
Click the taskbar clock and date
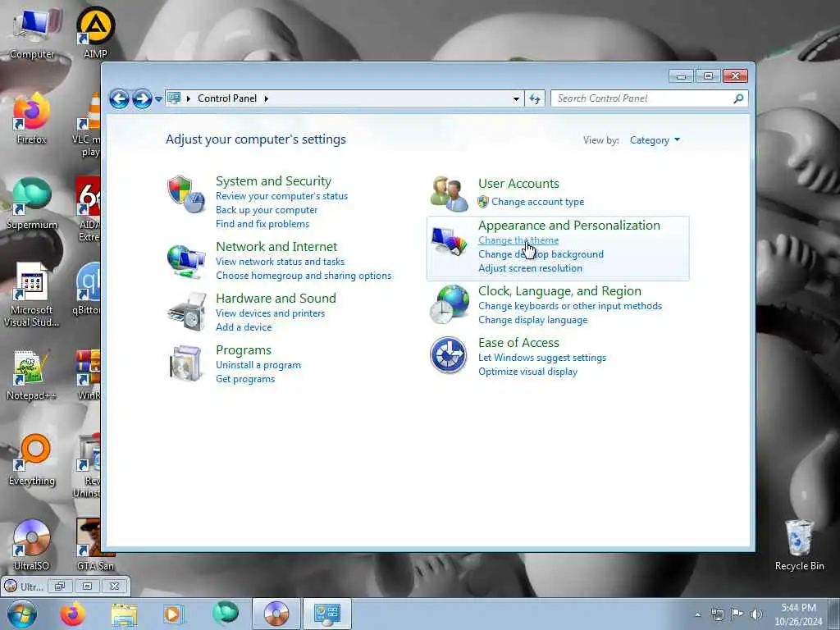point(798,614)
